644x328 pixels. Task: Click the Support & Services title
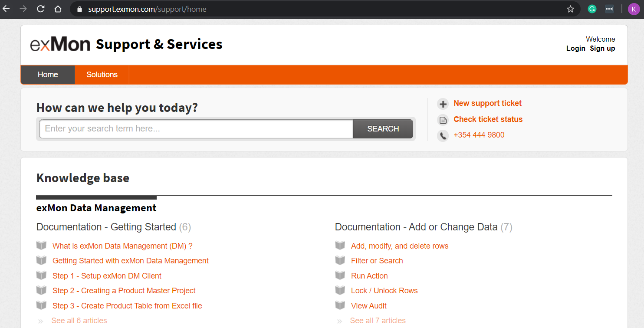(x=159, y=44)
